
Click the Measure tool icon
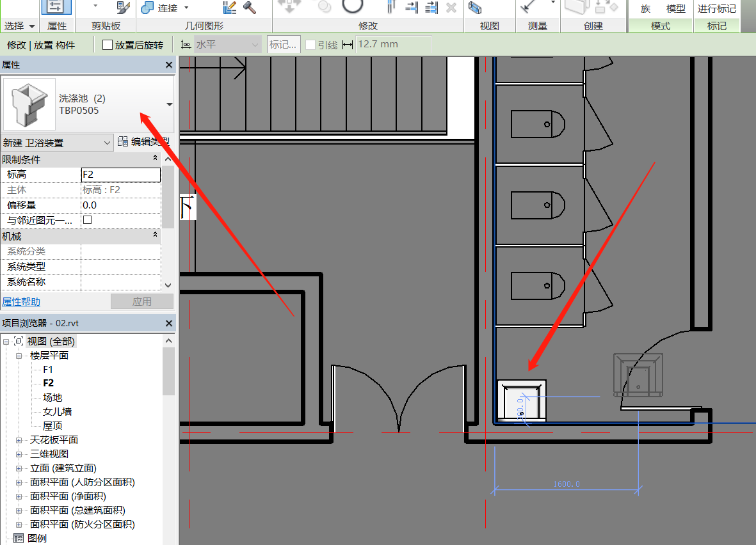(x=529, y=7)
